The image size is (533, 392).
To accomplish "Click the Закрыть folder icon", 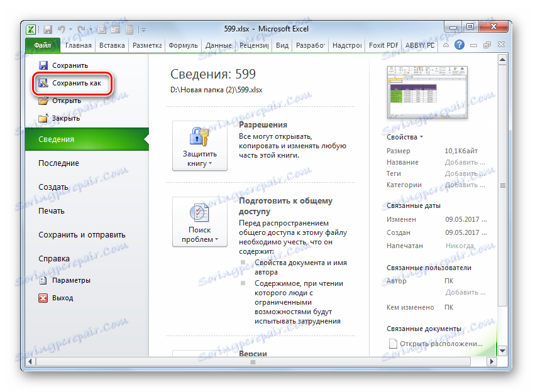I will [x=43, y=118].
